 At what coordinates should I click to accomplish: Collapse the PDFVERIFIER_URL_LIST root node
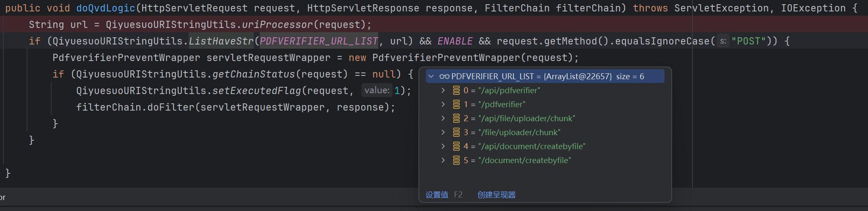pos(431,77)
